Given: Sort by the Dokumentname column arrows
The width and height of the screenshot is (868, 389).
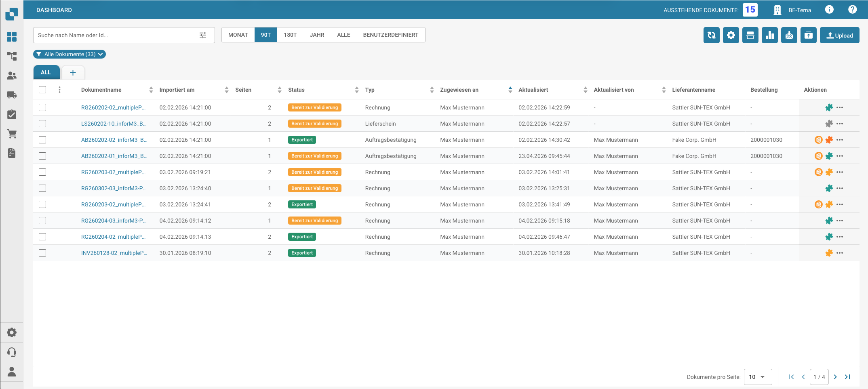Looking at the screenshot, I should point(151,90).
